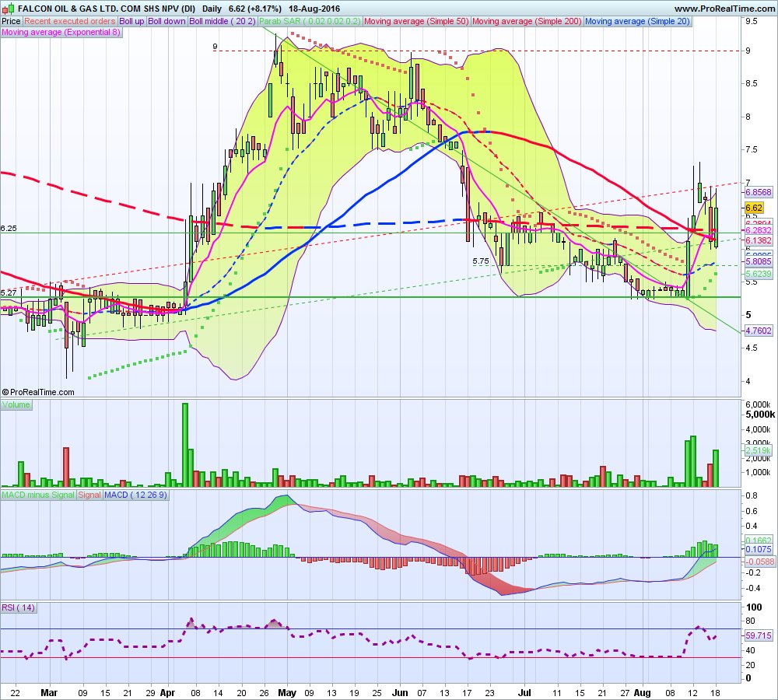
Task: Click the Jun label on the time axis
Action: click(x=400, y=692)
